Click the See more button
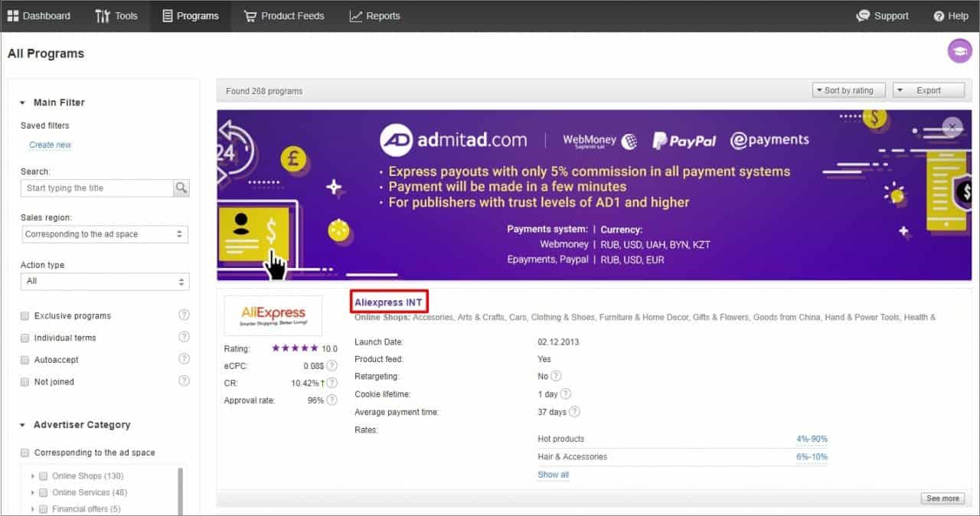 coord(942,498)
